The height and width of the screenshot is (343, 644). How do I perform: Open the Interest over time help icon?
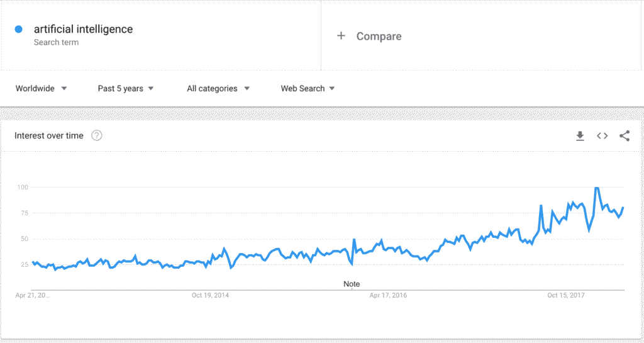click(x=97, y=136)
